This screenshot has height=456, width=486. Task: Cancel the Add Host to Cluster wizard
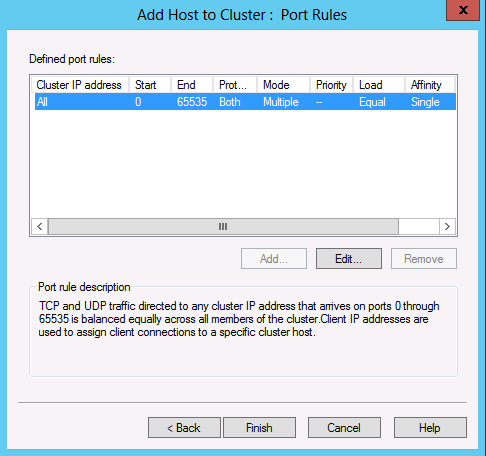click(x=344, y=427)
